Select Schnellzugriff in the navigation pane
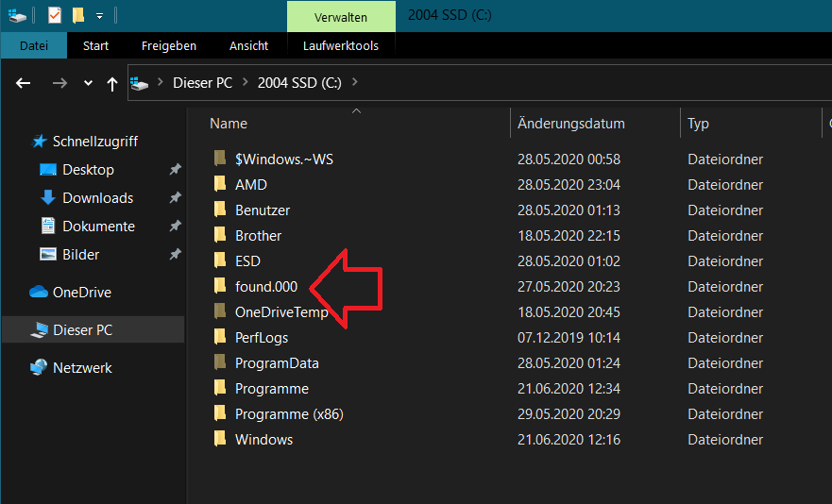This screenshot has width=832, height=504. [x=95, y=142]
